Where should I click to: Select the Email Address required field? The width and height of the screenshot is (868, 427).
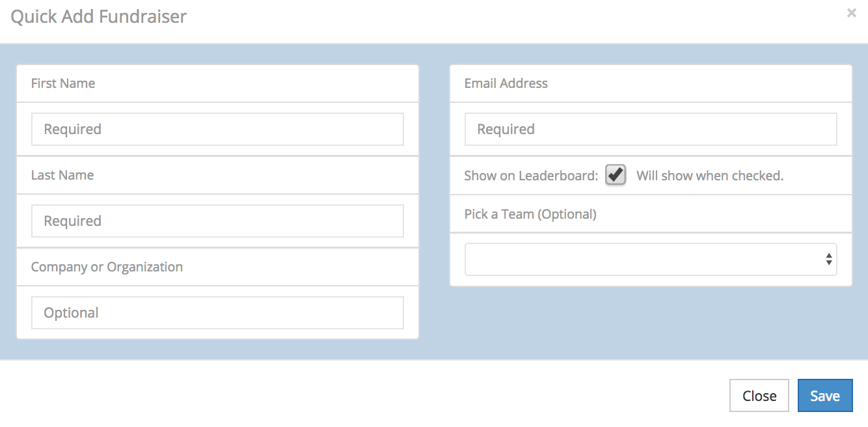click(x=651, y=130)
